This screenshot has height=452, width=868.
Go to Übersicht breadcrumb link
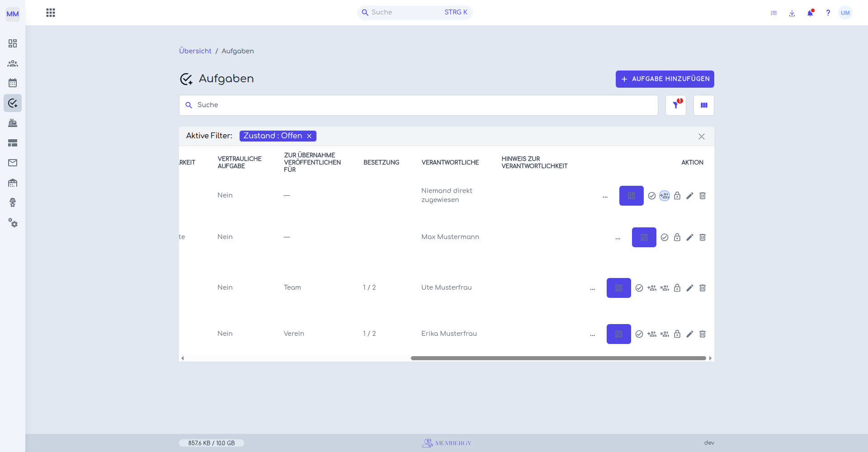point(195,51)
